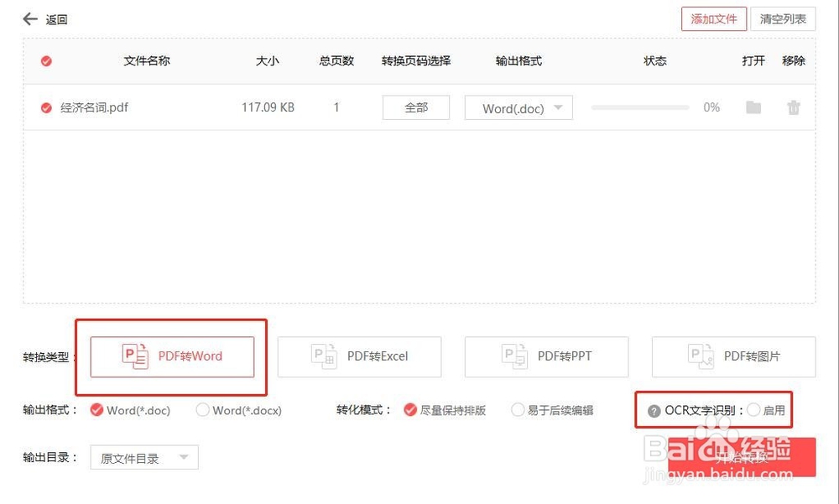Select the Word(*.docx) output format
This screenshot has width=839, height=504.
(202, 410)
